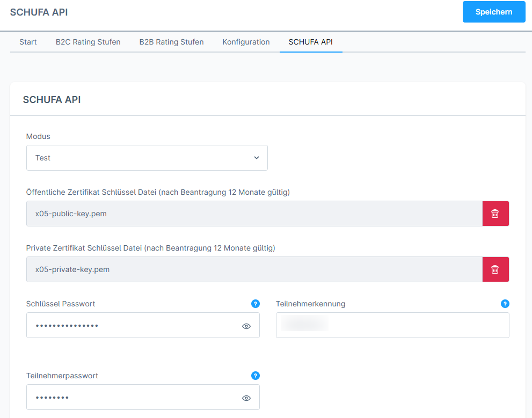Open the B2C Rating Stufen tab
Image resolution: width=532 pixels, height=418 pixels.
88,42
